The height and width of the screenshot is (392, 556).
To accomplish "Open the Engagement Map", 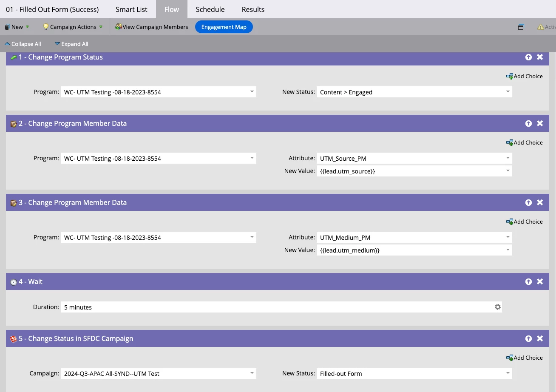I will [x=224, y=27].
